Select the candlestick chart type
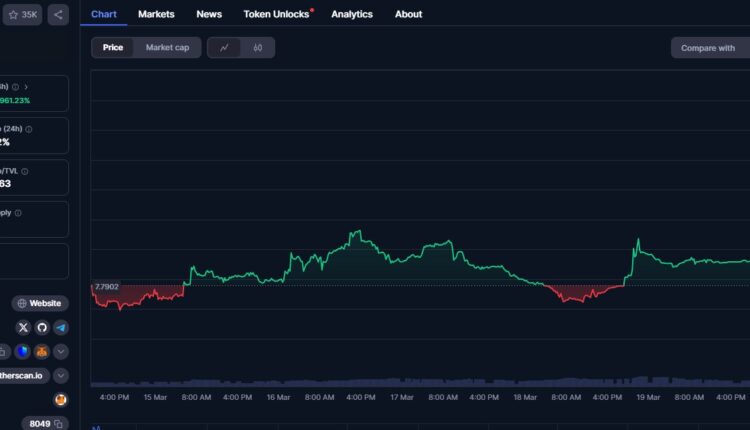This screenshot has width=750, height=430. [x=258, y=48]
